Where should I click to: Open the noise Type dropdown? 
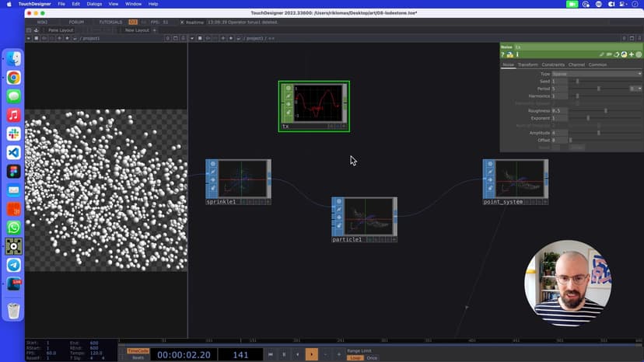coord(596,74)
